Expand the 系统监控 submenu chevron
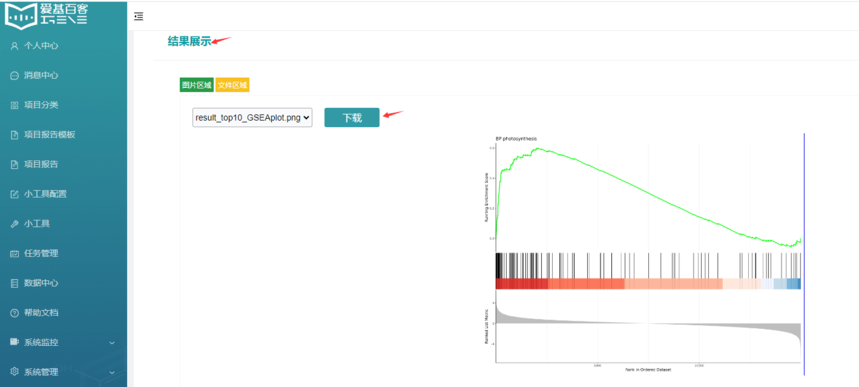This screenshot has height=387, width=859. (x=112, y=343)
